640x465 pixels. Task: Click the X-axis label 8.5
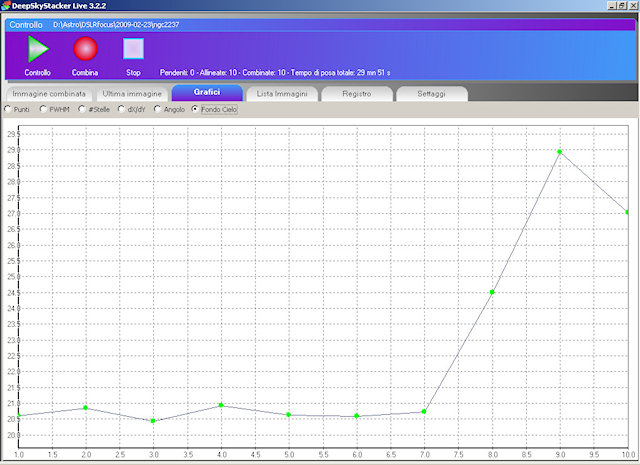point(526,454)
